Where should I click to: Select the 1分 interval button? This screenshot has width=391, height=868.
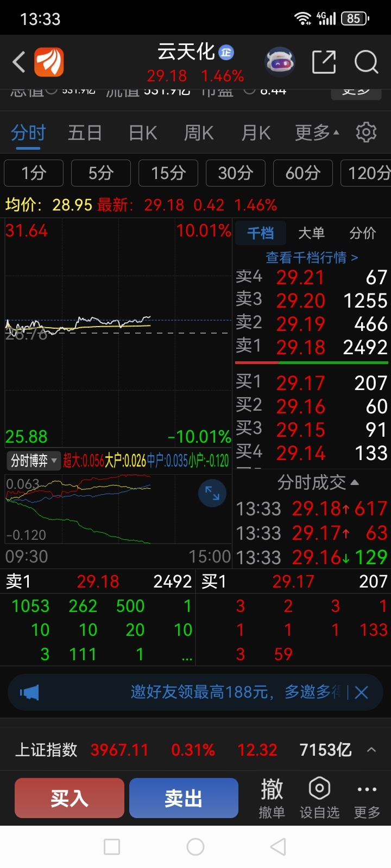[x=34, y=173]
